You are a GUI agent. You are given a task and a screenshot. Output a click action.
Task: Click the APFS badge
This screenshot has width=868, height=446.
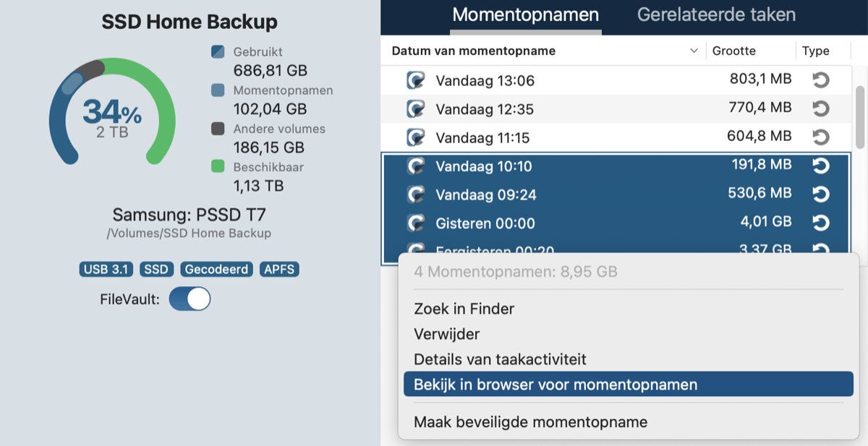pos(279,270)
